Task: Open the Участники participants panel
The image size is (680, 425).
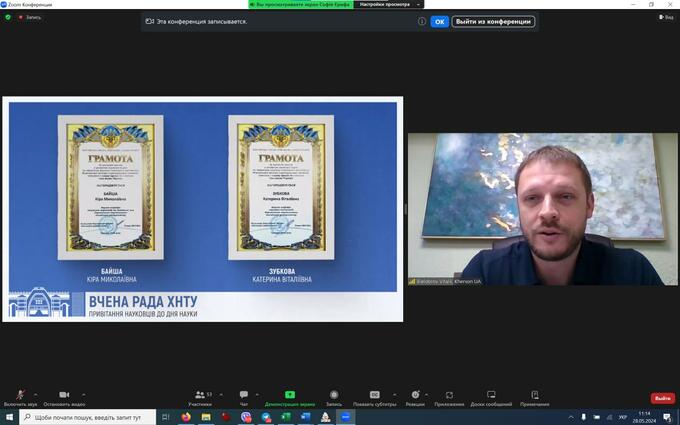Action: click(x=200, y=398)
